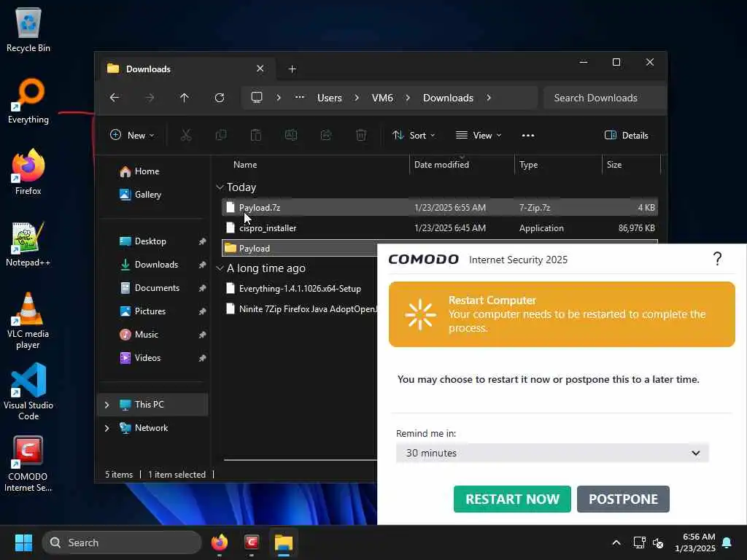Open the Remind me in 30 minutes dropdown

552,453
